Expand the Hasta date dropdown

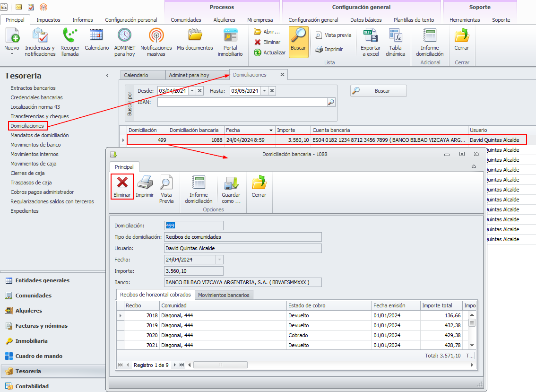click(x=264, y=91)
